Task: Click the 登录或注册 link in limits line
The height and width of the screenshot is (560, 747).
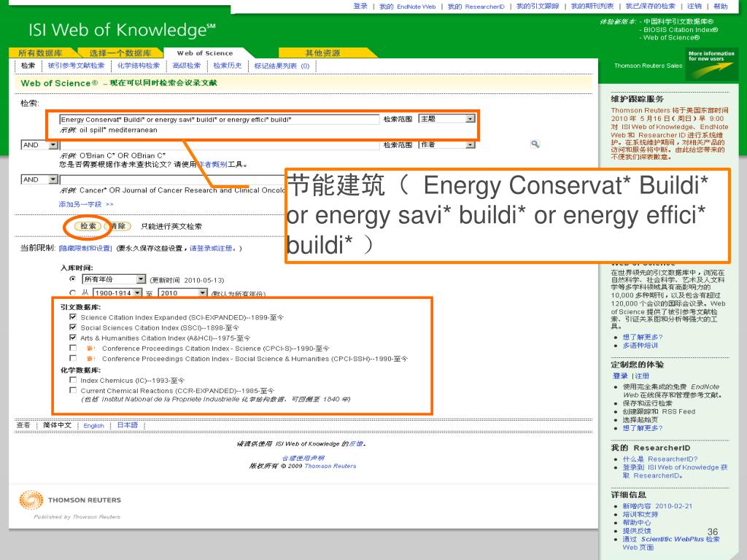Action: coord(212,248)
